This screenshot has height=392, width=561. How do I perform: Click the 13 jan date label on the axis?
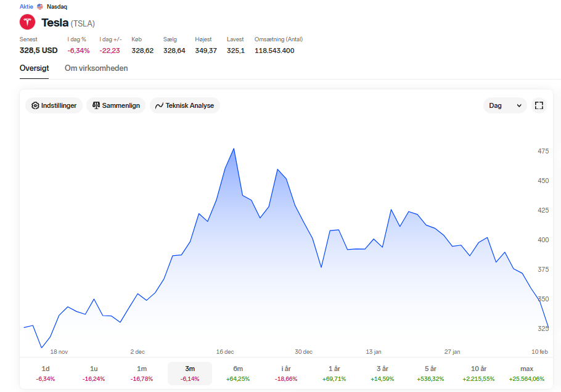(374, 351)
